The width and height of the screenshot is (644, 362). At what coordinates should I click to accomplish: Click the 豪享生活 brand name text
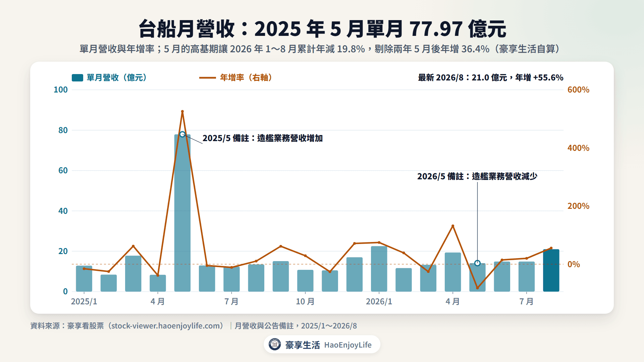[x=303, y=345]
